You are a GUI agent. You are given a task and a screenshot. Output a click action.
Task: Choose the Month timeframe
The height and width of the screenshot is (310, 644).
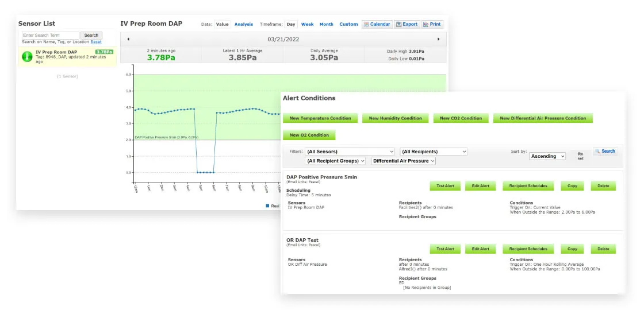tap(326, 24)
